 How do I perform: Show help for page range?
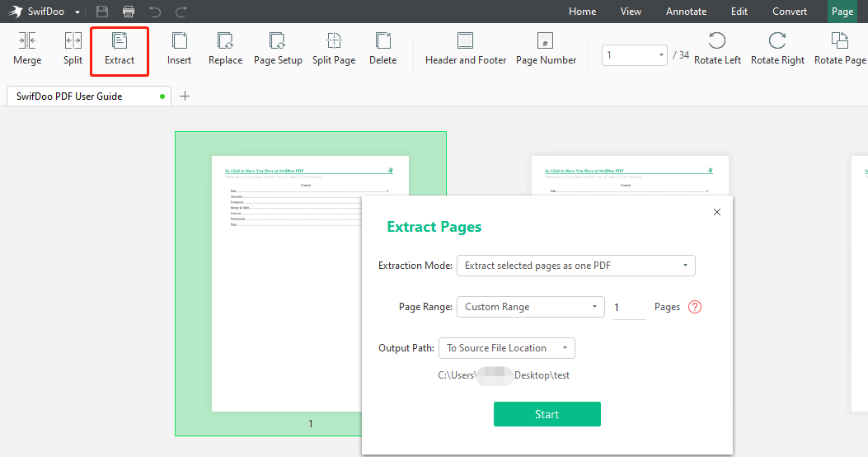pyautogui.click(x=695, y=307)
